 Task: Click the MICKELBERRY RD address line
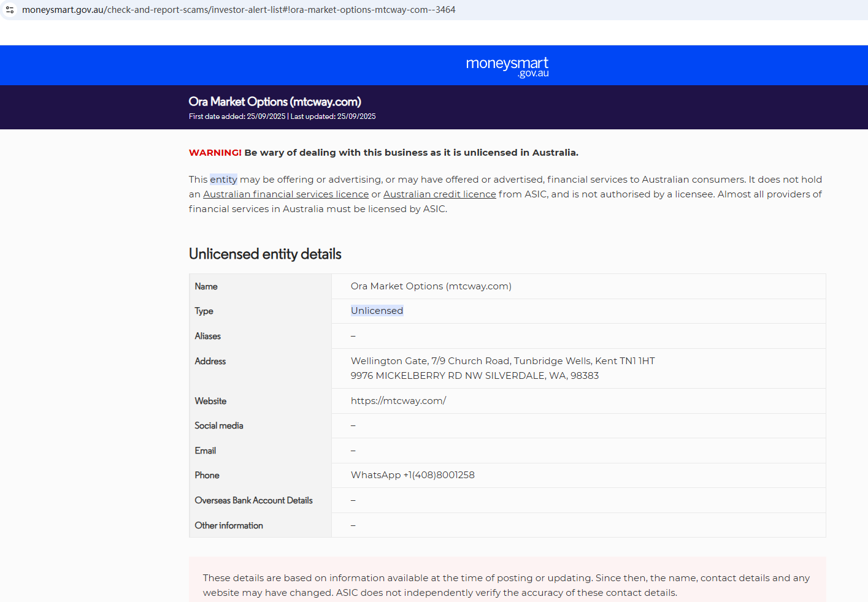[475, 376]
